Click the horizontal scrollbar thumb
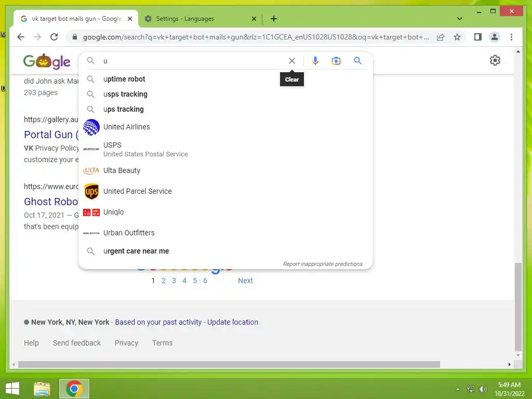Screen dimensions: 532x399 pos(229,364)
